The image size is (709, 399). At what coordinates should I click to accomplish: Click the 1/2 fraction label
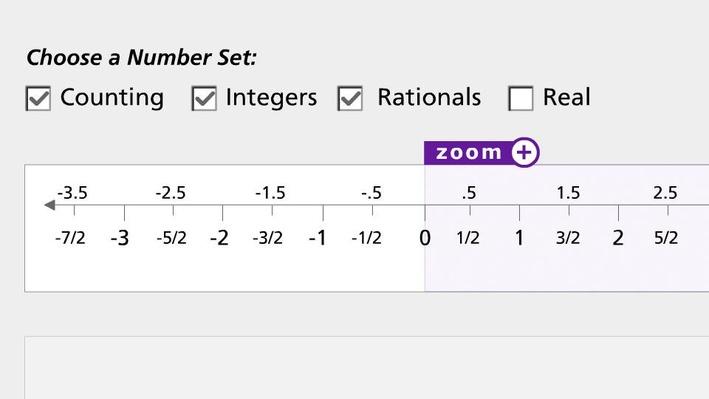click(x=468, y=238)
